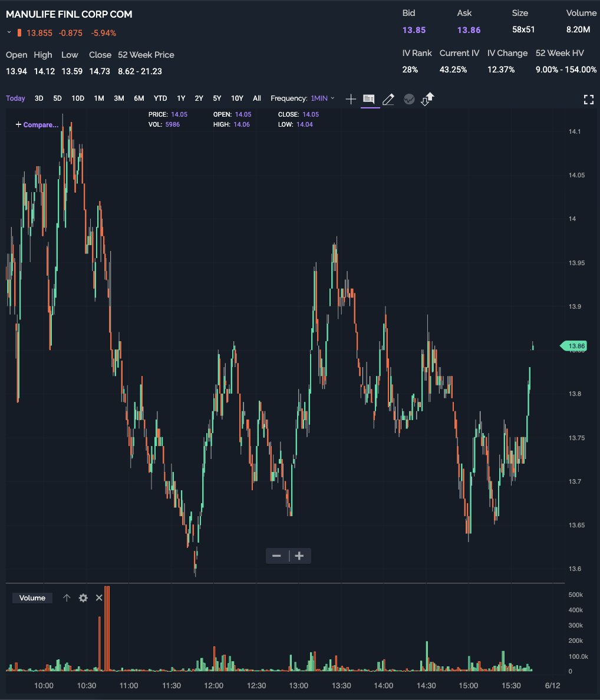
Task: Open Volume study settings gear
Action: 83,597
